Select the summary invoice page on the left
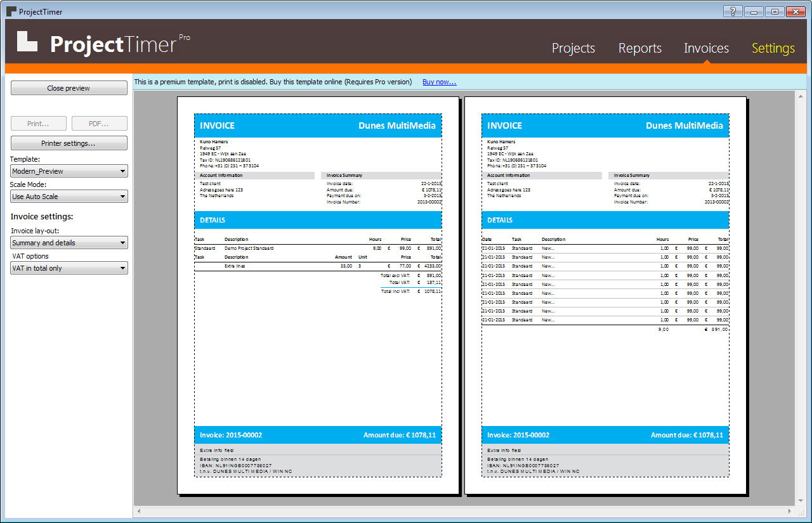 click(x=318, y=295)
